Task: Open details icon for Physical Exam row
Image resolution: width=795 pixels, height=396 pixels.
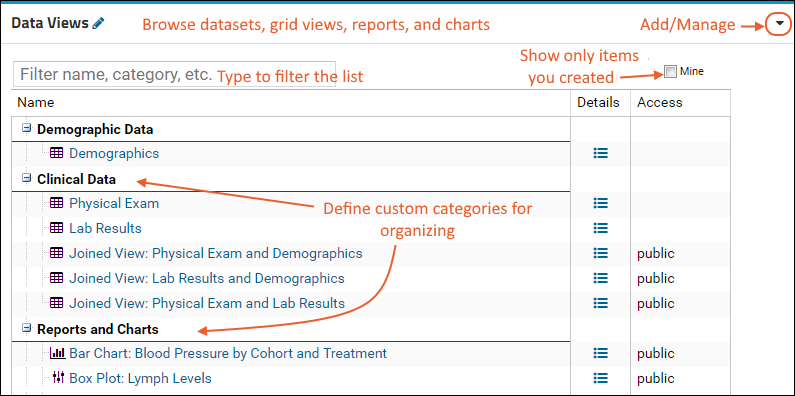Action: point(600,203)
